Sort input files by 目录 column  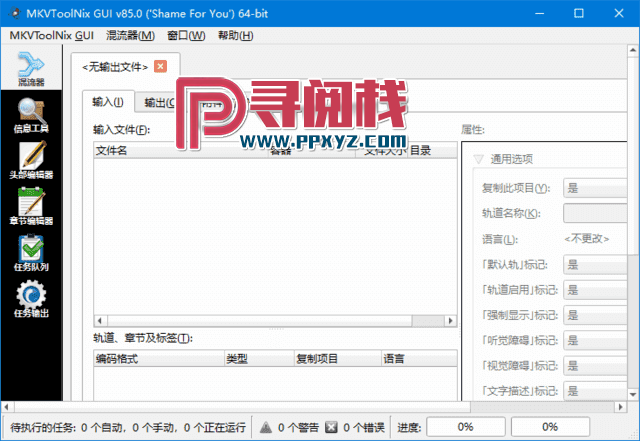(433, 151)
